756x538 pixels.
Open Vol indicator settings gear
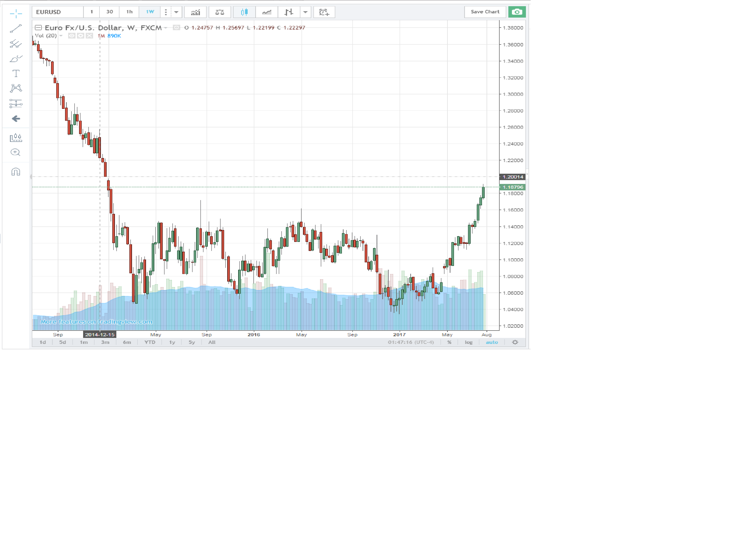[x=80, y=36]
